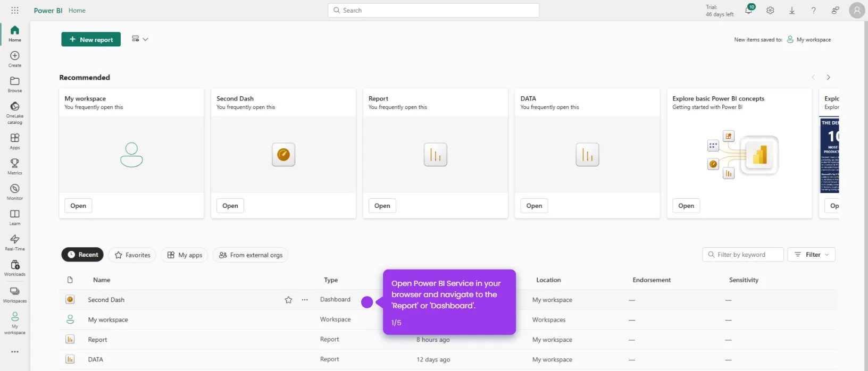Click the Report card bar-chart icon
The height and width of the screenshot is (371, 868).
tap(436, 155)
